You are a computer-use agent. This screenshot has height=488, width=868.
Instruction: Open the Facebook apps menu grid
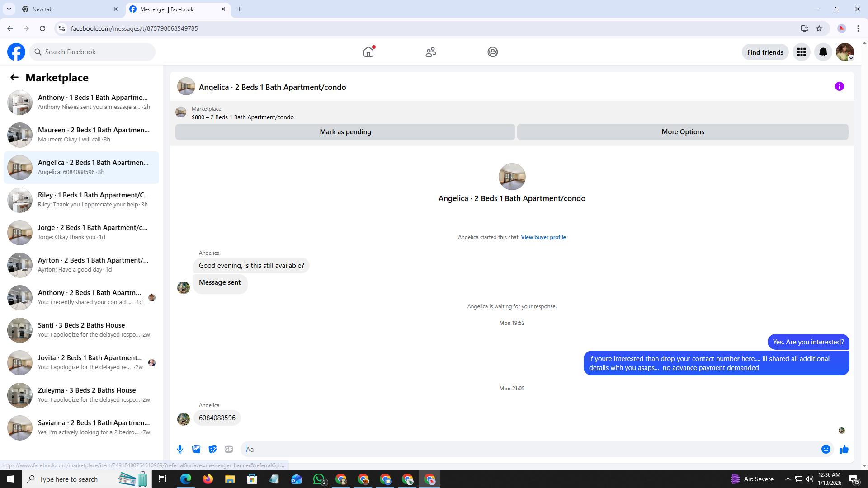click(x=801, y=52)
